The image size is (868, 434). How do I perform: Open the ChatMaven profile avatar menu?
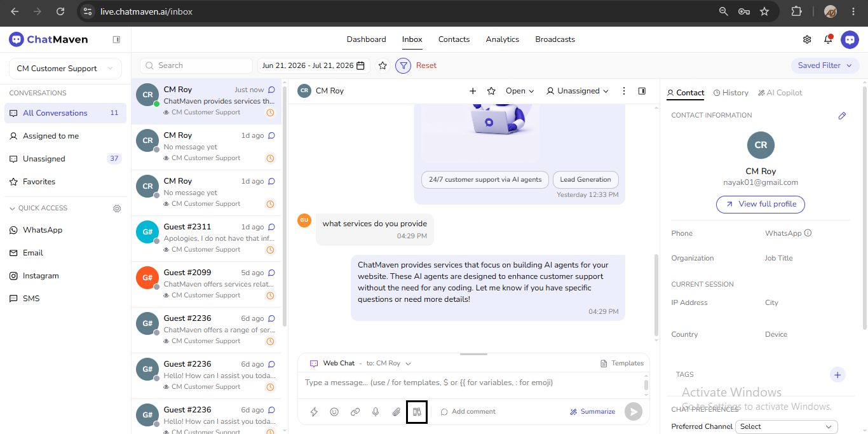click(850, 39)
